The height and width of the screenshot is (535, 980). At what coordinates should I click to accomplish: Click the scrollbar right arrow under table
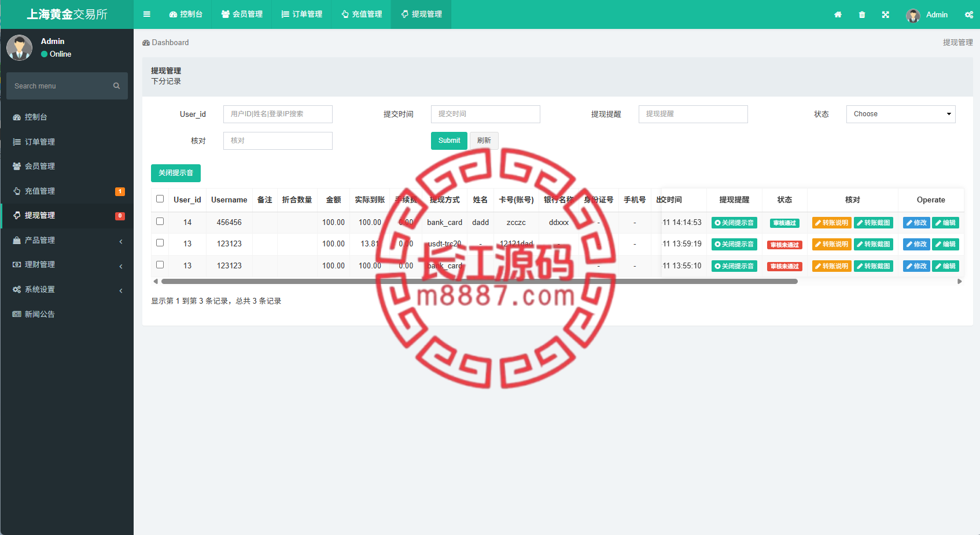click(x=960, y=282)
